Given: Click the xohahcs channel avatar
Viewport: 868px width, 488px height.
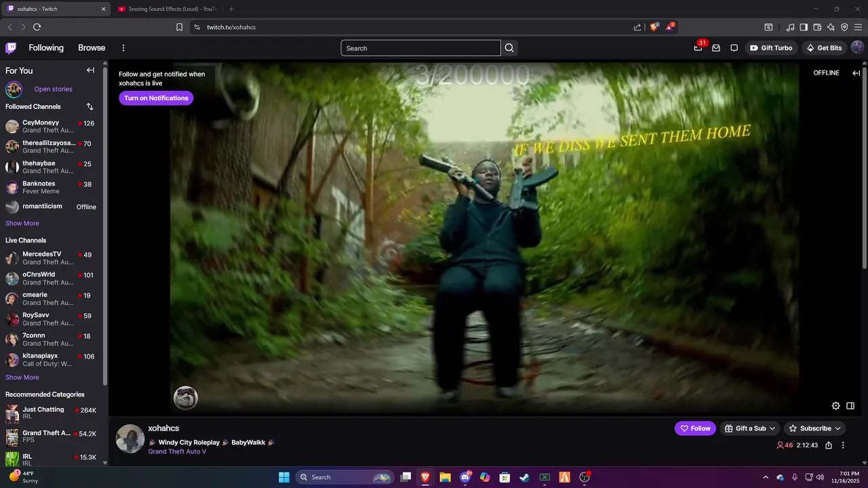Looking at the screenshot, I should coord(130,439).
